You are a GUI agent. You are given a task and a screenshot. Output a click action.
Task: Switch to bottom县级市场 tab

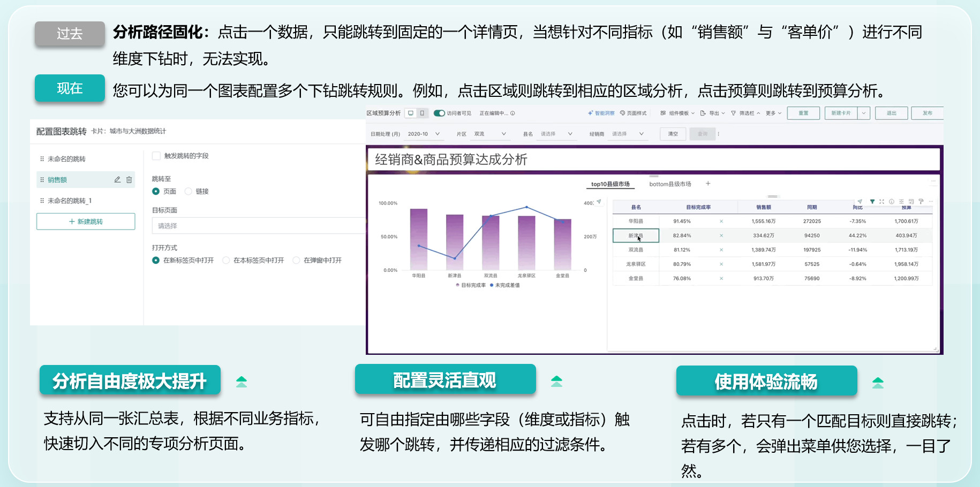click(x=670, y=184)
